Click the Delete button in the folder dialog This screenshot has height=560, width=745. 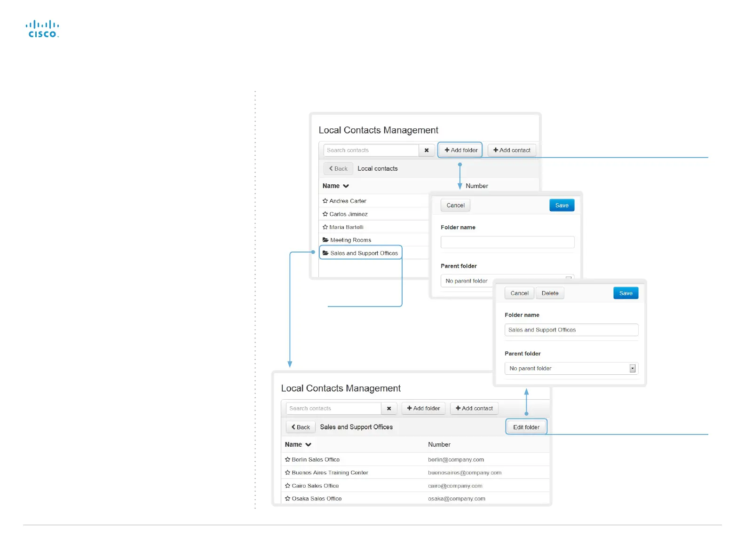point(550,293)
